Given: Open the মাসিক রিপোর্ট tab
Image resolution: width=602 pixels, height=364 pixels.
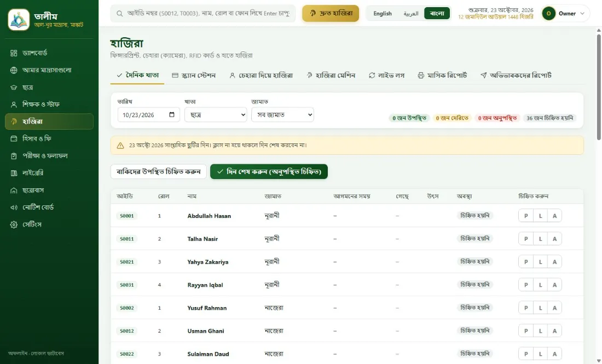Looking at the screenshot, I should pos(442,75).
